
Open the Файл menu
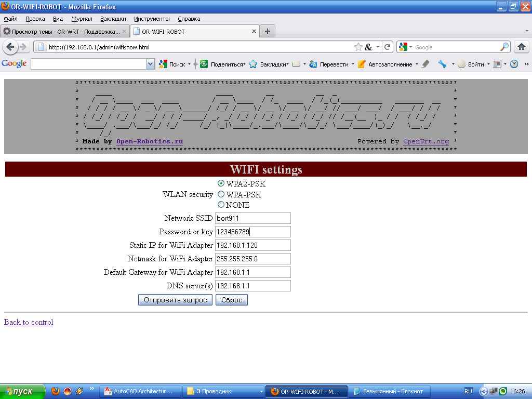(10, 19)
